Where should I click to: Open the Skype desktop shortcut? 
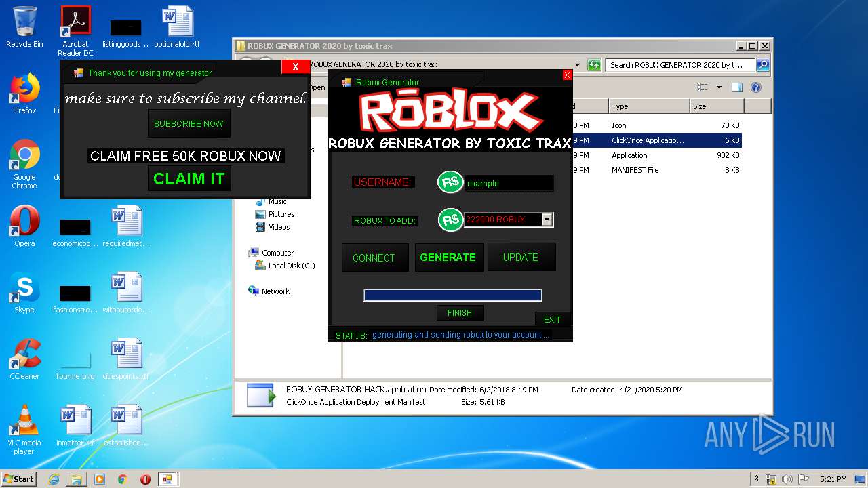pyautogui.click(x=24, y=293)
